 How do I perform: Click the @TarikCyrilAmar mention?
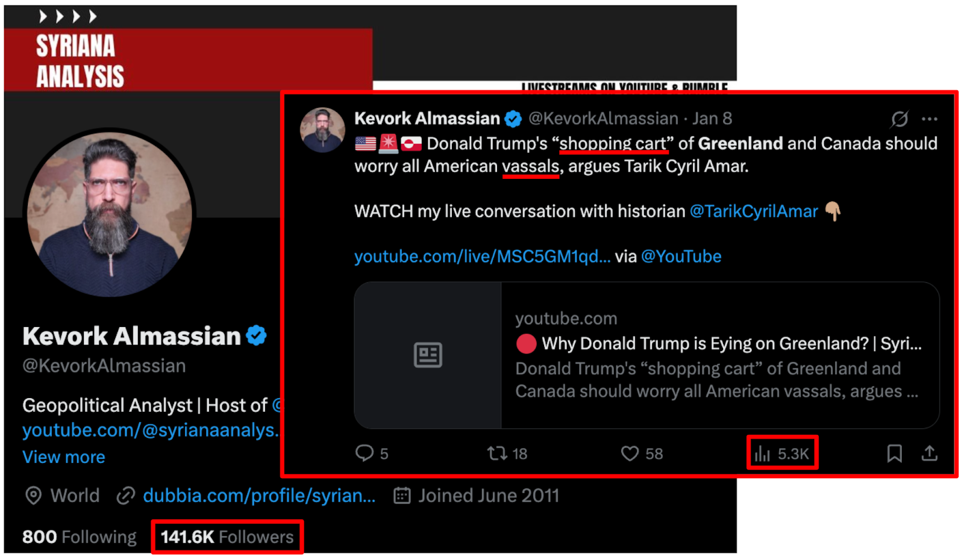click(x=753, y=211)
